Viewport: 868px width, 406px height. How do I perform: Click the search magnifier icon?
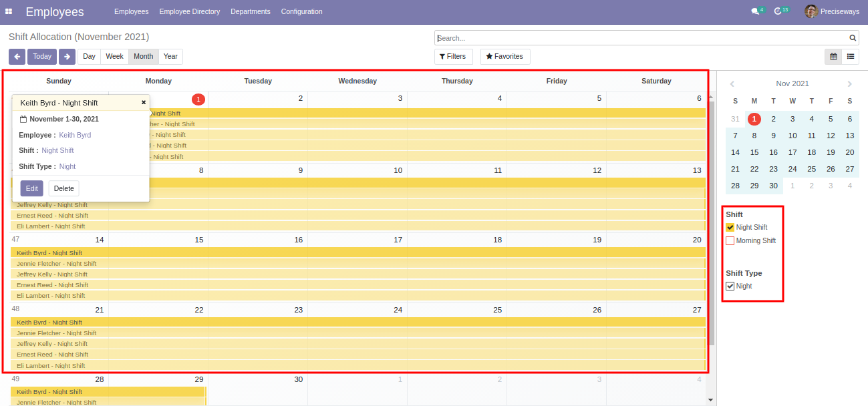pyautogui.click(x=853, y=38)
